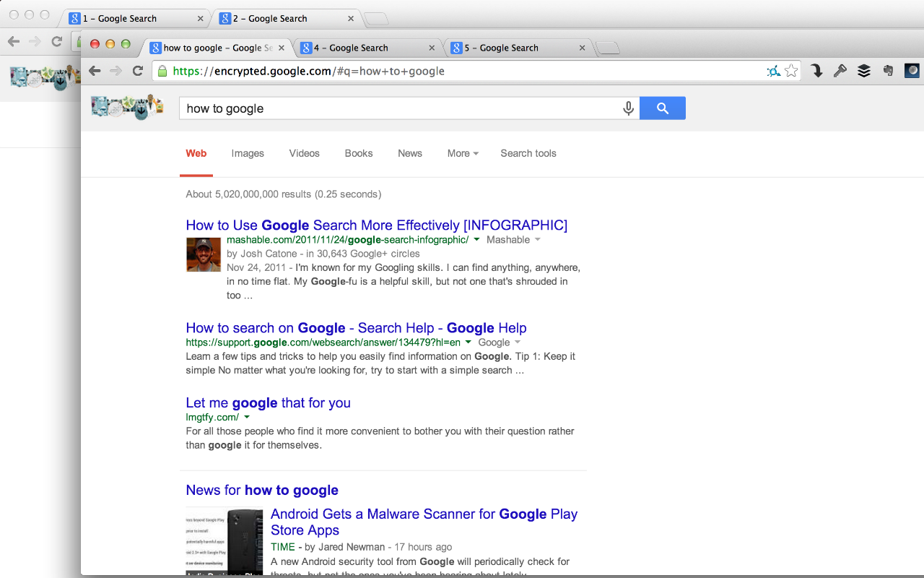Open a new tab in front window
This screenshot has height=578, width=924.
609,48
